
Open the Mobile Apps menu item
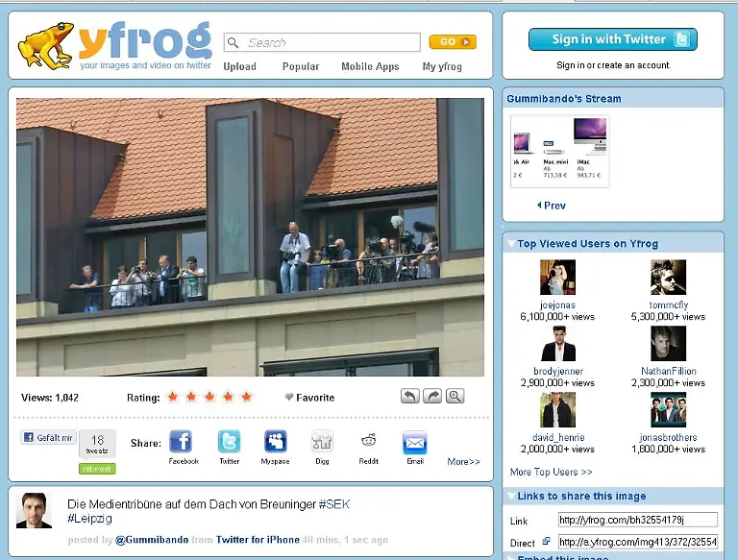[370, 66]
